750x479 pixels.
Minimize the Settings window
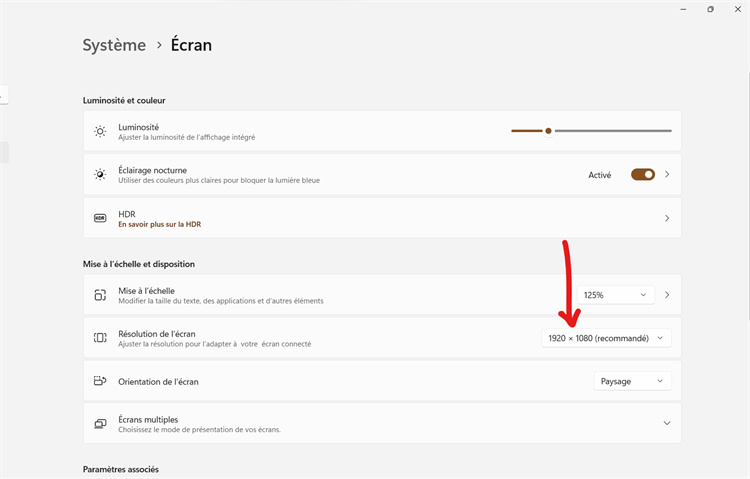click(x=681, y=9)
